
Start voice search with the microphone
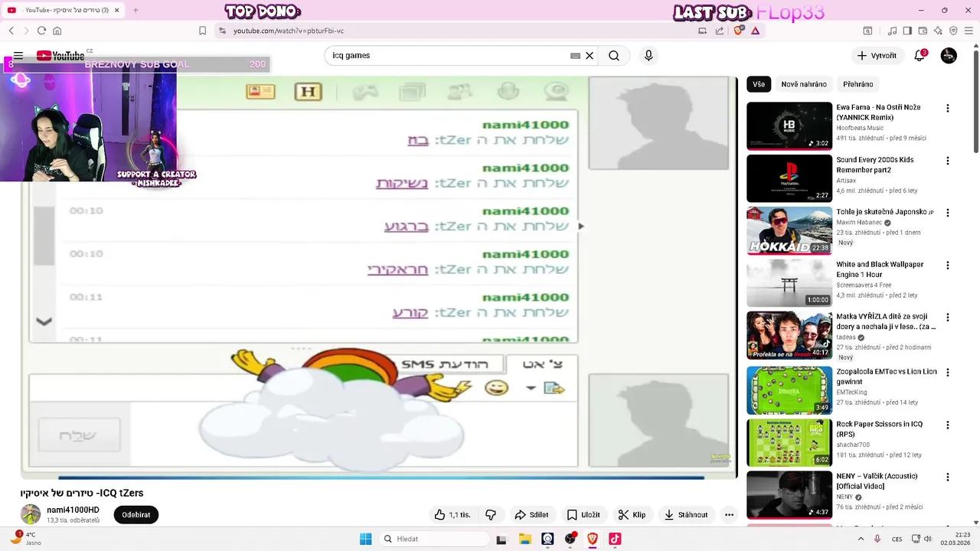(x=648, y=56)
